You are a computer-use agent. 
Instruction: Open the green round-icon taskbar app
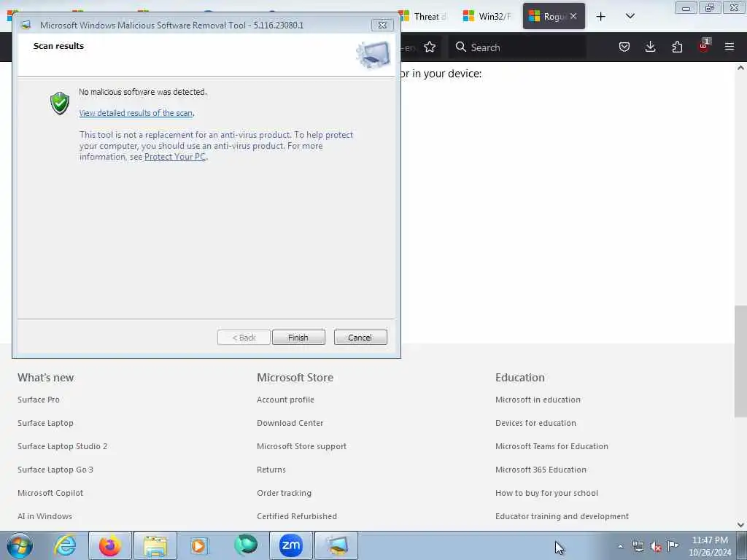point(246,545)
